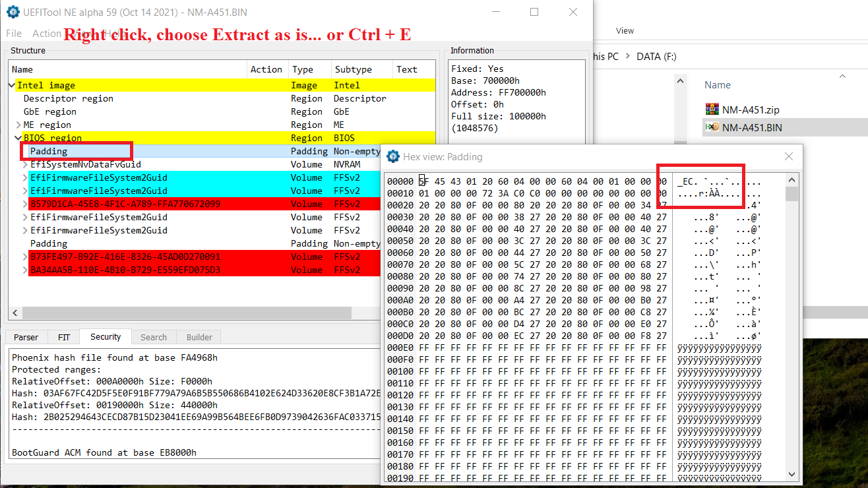
Task: Collapse the BIOS region node
Action: click(x=18, y=138)
